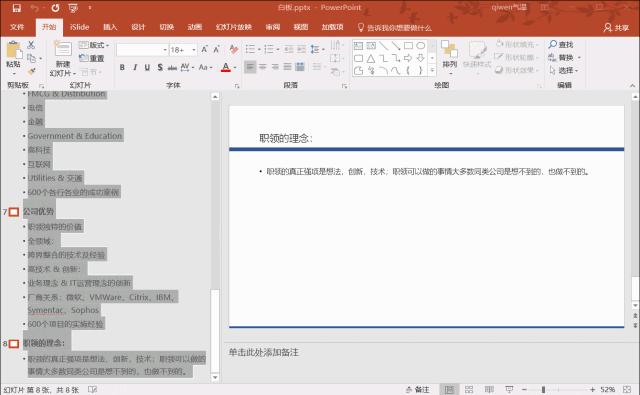Increase font size with the larger A icon
640x395 pixels.
[204, 49]
